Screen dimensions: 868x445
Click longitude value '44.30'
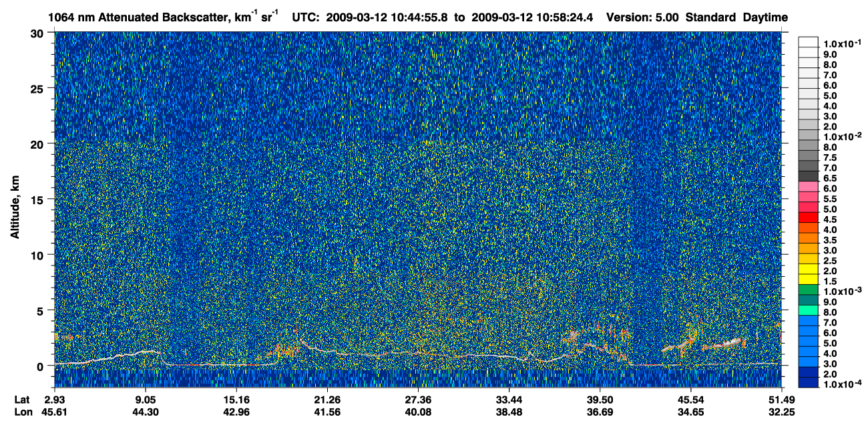click(x=145, y=412)
